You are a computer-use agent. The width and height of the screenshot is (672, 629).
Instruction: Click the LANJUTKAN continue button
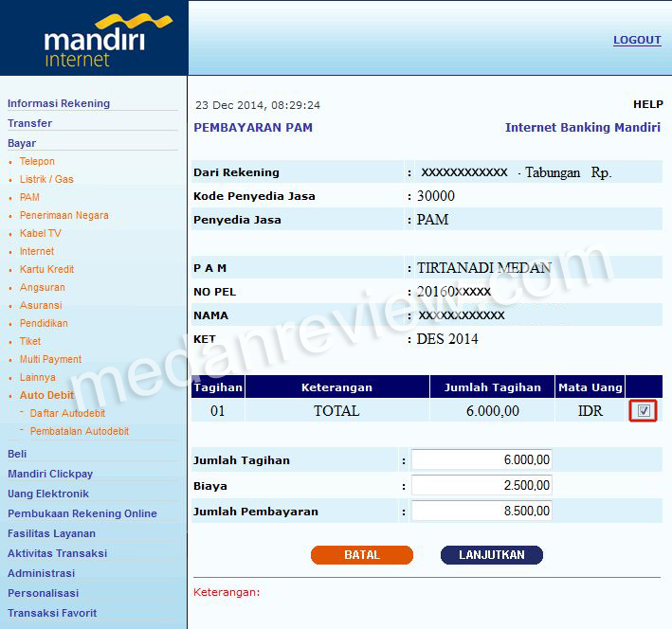(x=492, y=555)
